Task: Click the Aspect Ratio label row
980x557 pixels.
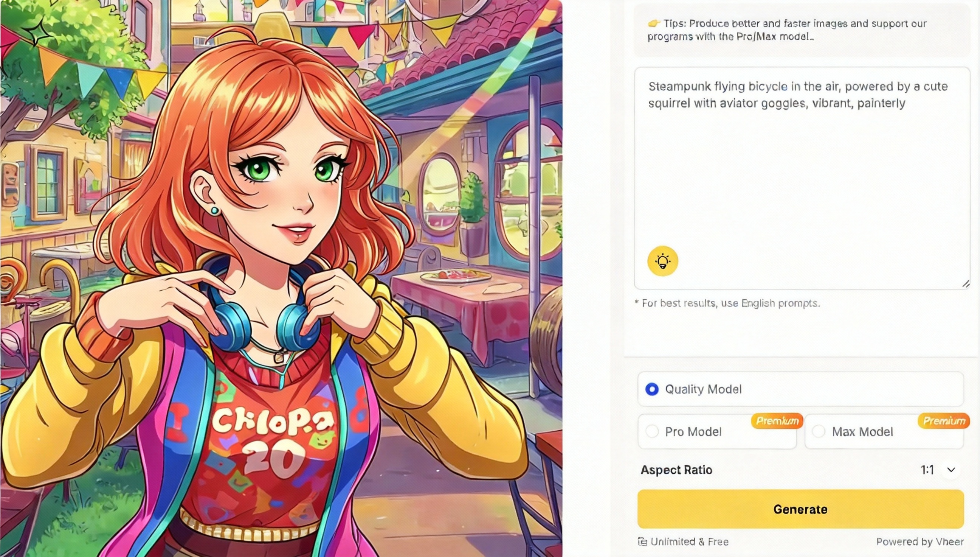Action: click(x=801, y=470)
